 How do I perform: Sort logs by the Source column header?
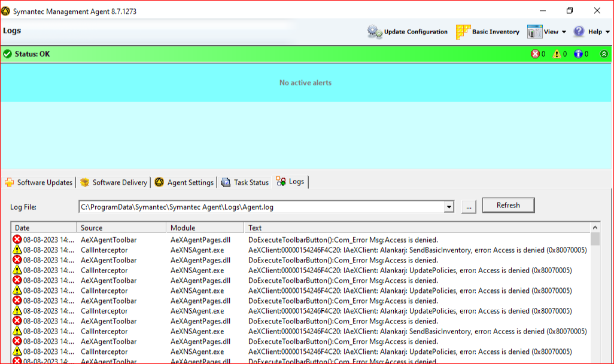(121, 228)
